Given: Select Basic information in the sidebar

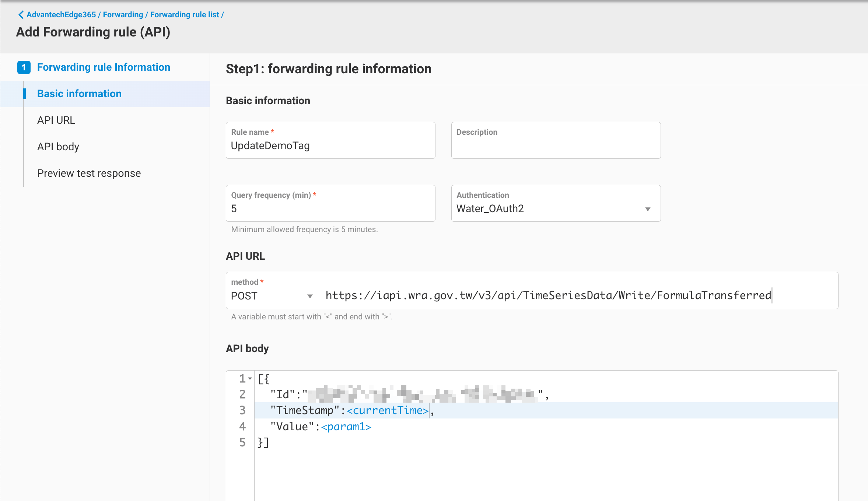Looking at the screenshot, I should (x=79, y=94).
